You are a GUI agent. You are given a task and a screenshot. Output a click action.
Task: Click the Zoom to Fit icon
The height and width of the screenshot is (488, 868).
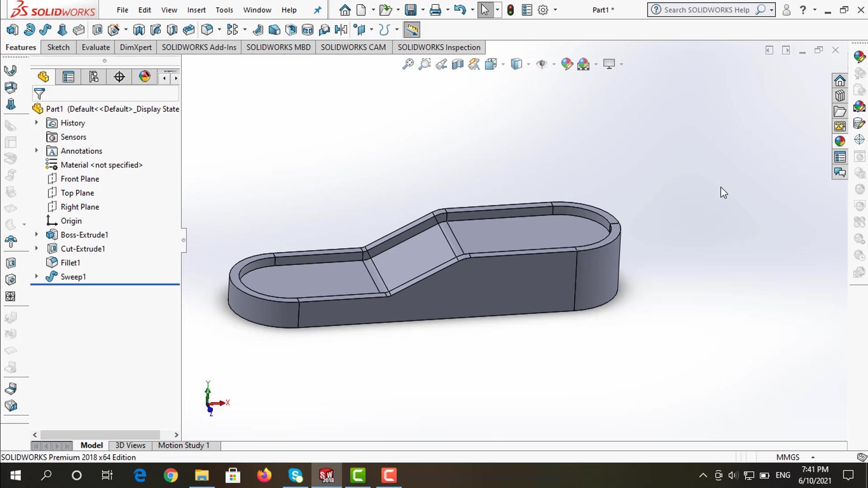tap(408, 64)
